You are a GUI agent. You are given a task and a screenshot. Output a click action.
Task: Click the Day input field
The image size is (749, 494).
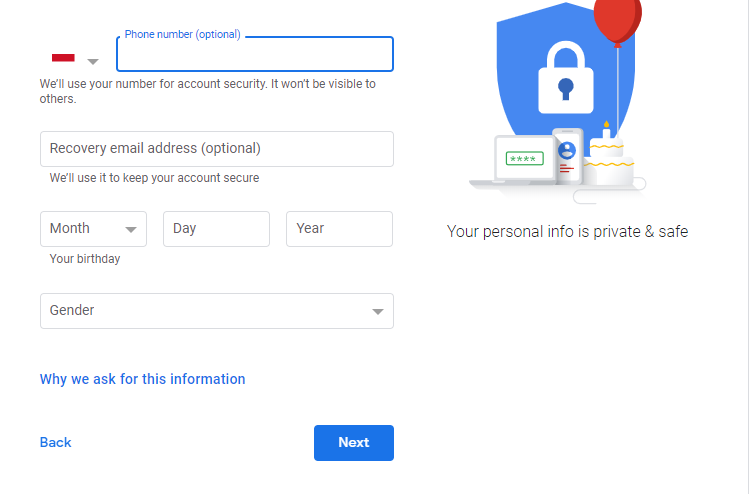(216, 229)
